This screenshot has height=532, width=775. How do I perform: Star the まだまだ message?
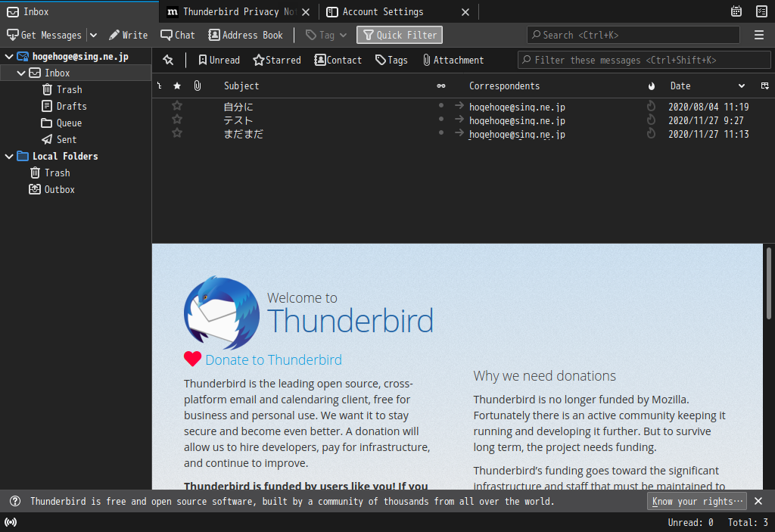(177, 133)
